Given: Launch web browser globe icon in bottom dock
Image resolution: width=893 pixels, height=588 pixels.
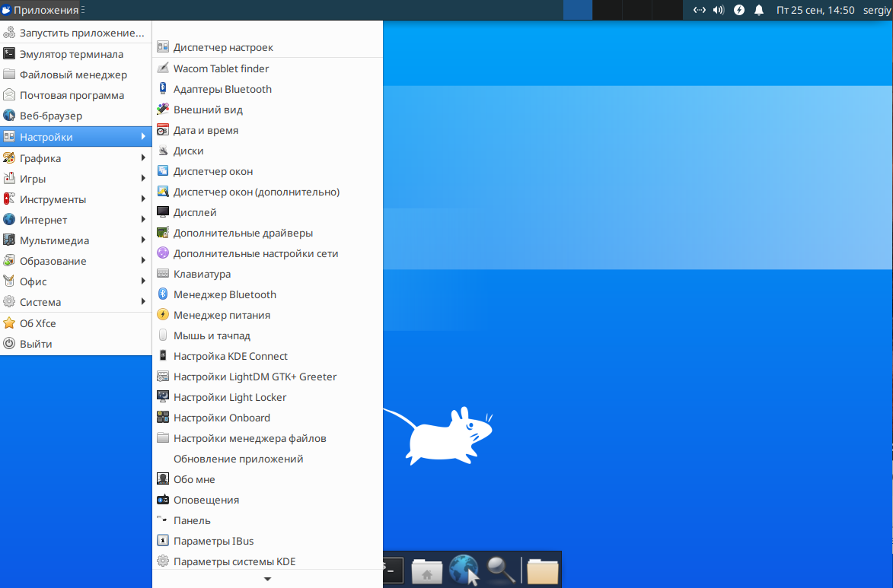Looking at the screenshot, I should tap(464, 570).
